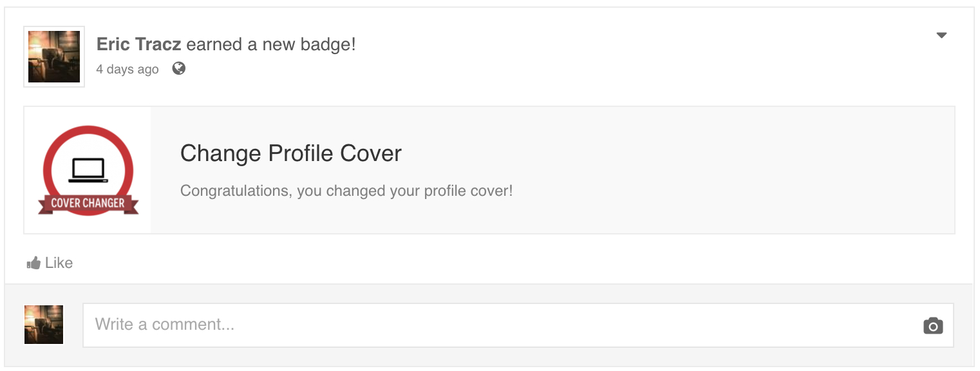
Task: Click the congratulations description text
Action: (x=346, y=191)
